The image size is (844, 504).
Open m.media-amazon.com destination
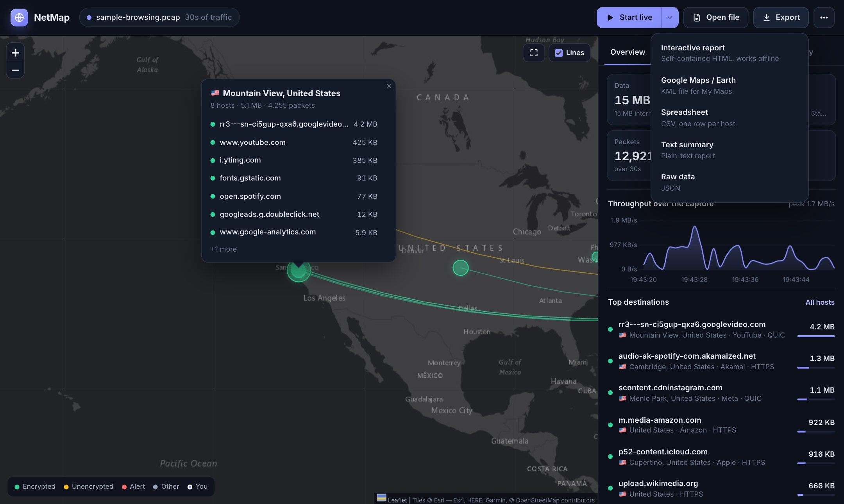(721, 425)
